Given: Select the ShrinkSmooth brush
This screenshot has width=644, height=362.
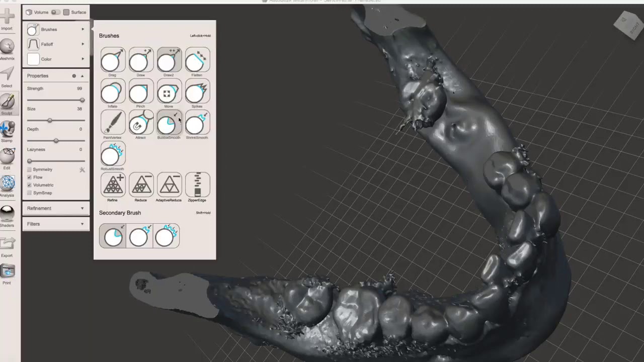Looking at the screenshot, I should coord(197,123).
